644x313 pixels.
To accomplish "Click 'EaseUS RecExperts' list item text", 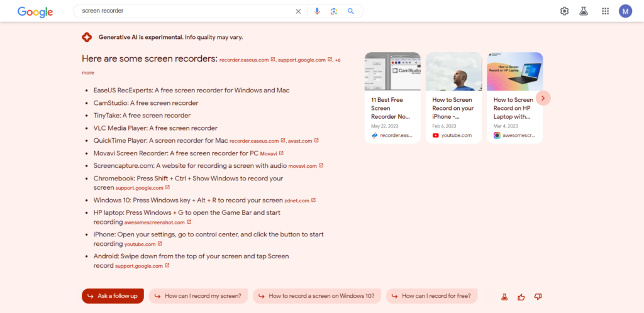I will coord(191,91).
